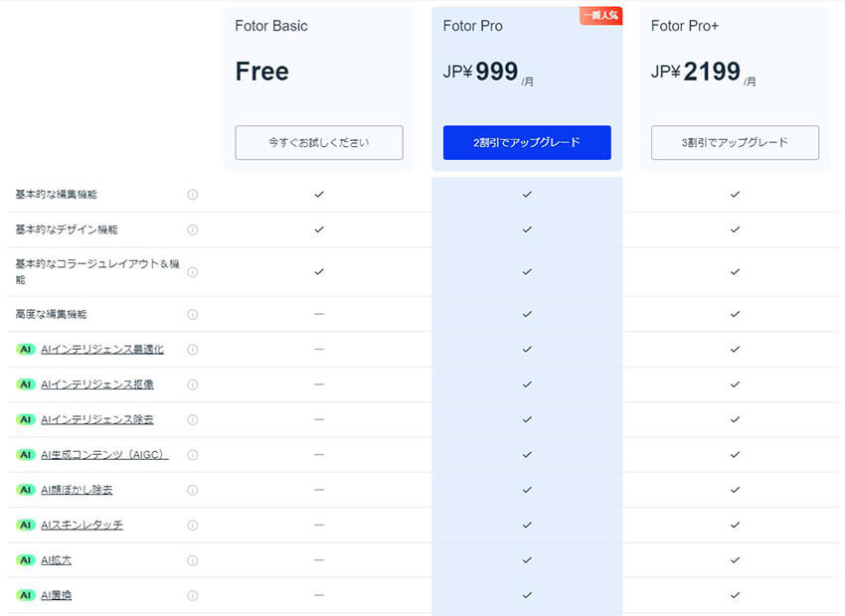This screenshot has height=616, width=845.
Task: Click the 2割引でアップグレード button
Action: 527,143
